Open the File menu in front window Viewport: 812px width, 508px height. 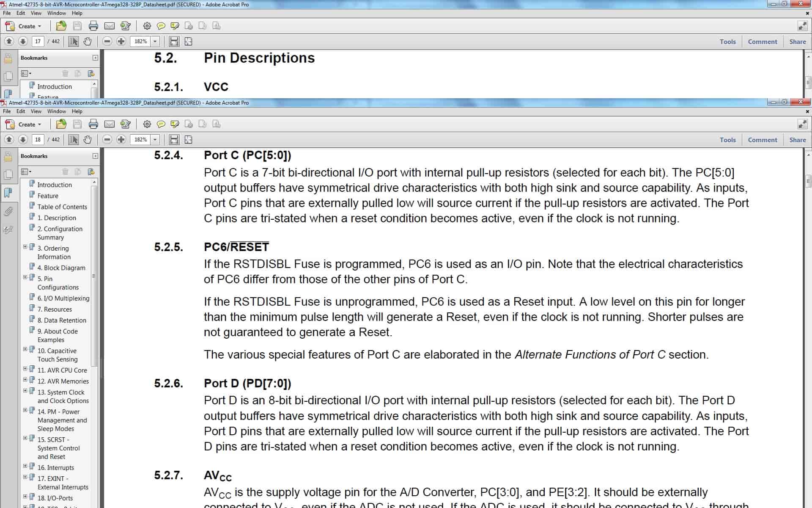(7, 111)
